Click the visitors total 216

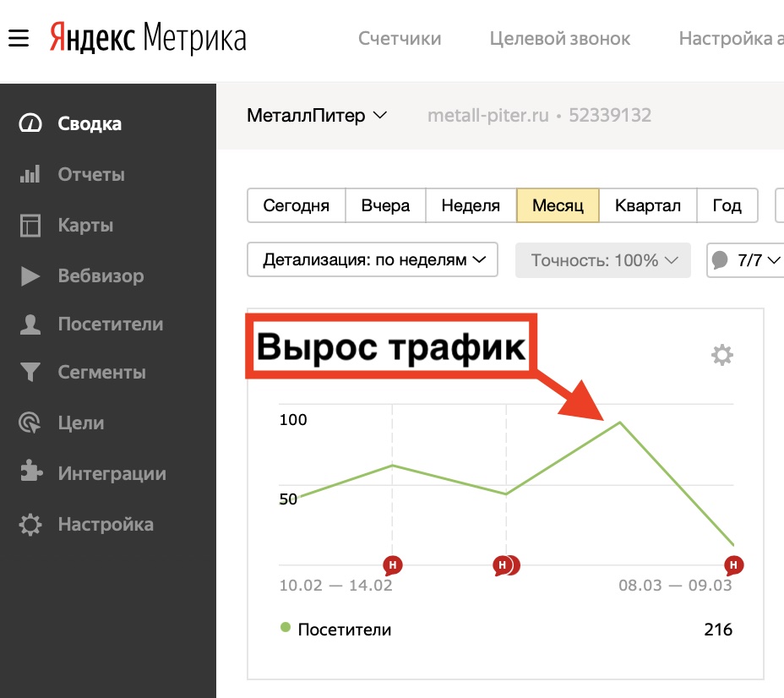[x=718, y=629]
